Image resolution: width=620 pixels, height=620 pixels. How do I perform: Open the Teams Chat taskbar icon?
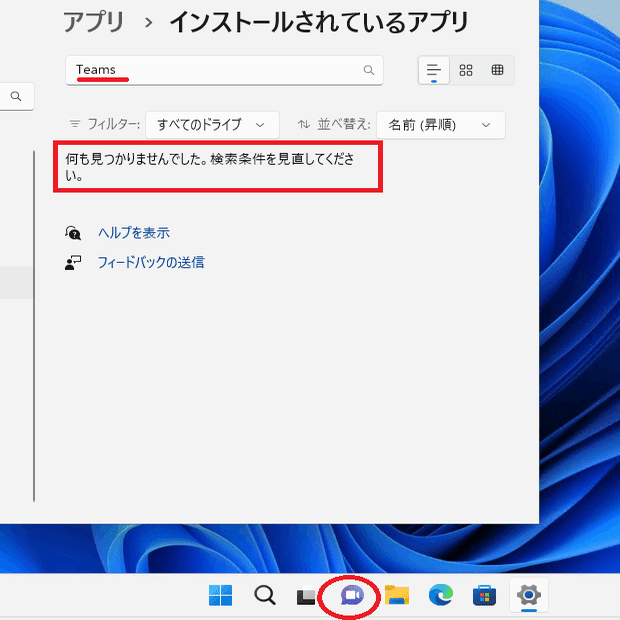point(352,595)
